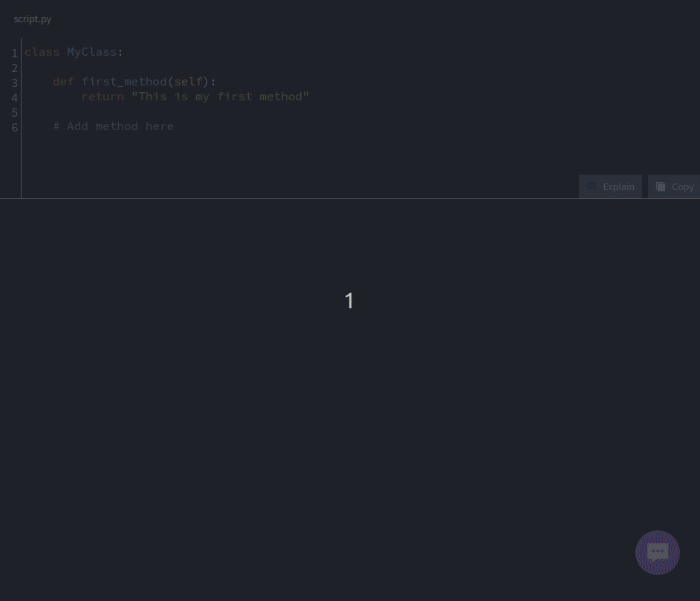Select the script.py tab

(x=33, y=19)
